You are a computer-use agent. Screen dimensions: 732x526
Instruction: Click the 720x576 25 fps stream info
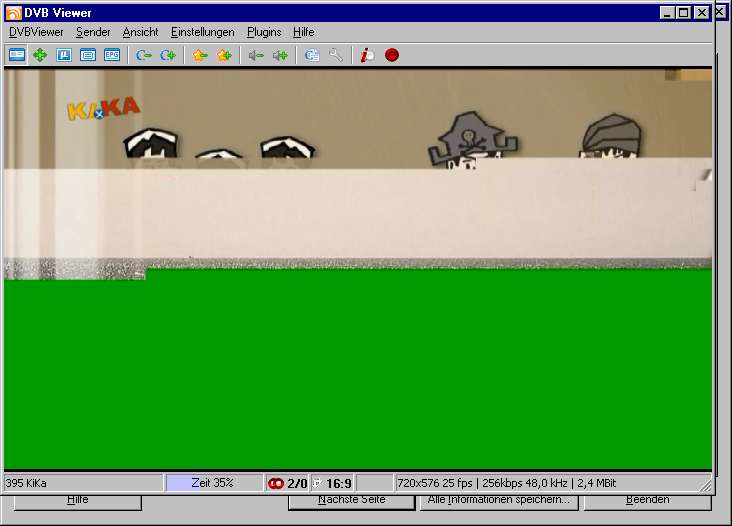[507, 483]
